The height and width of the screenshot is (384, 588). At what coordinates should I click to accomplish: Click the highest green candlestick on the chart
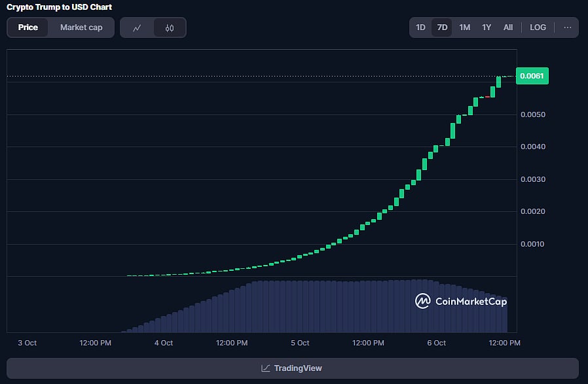[x=499, y=81]
